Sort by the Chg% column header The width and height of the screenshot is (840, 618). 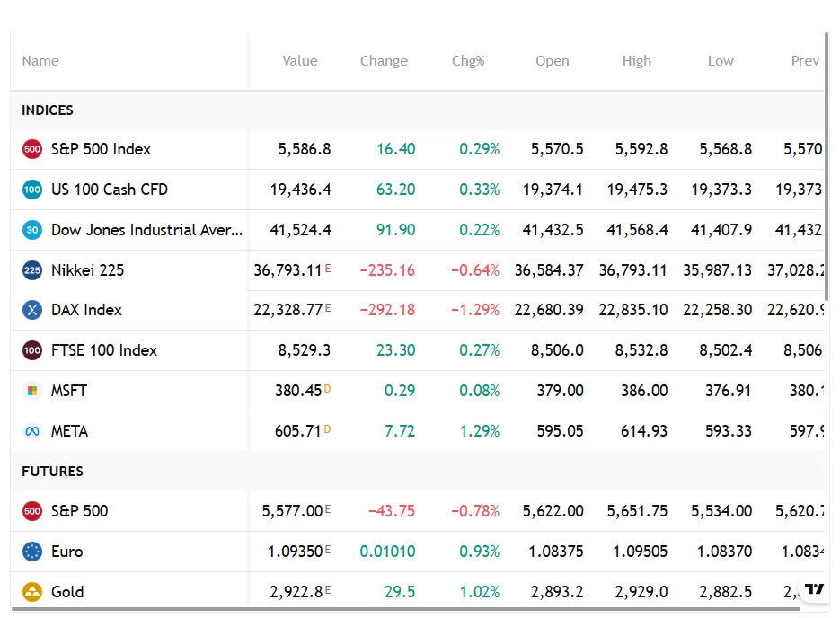tap(467, 61)
